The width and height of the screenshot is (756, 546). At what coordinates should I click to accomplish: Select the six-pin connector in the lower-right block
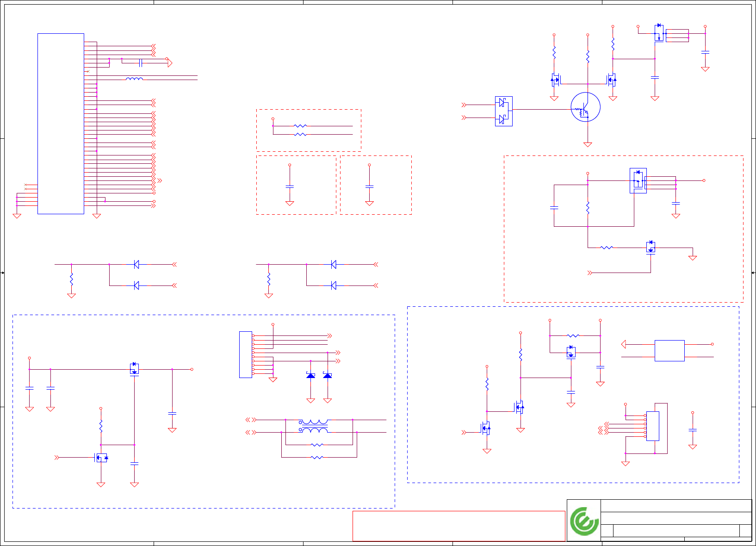point(653,426)
